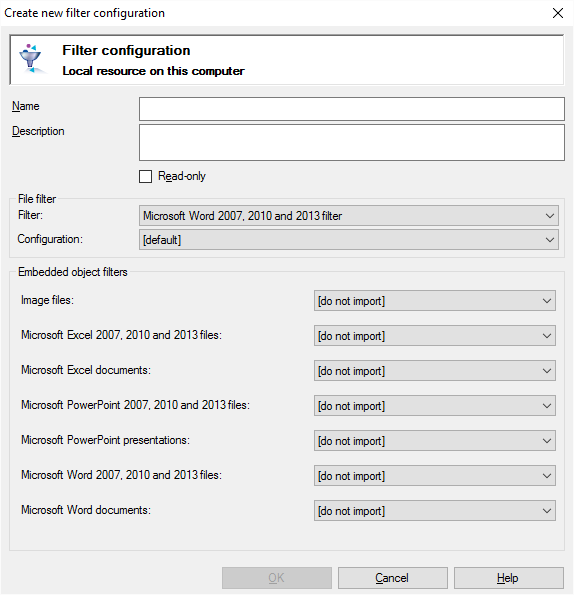
Task: Click the Image files dropdown chevron arrow
Action: click(547, 301)
